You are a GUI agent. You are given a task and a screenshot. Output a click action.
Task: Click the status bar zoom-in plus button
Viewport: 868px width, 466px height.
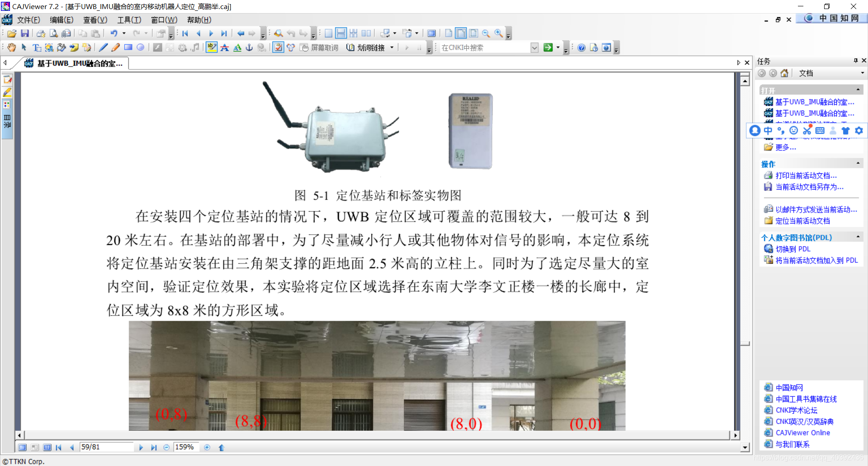pos(207,447)
